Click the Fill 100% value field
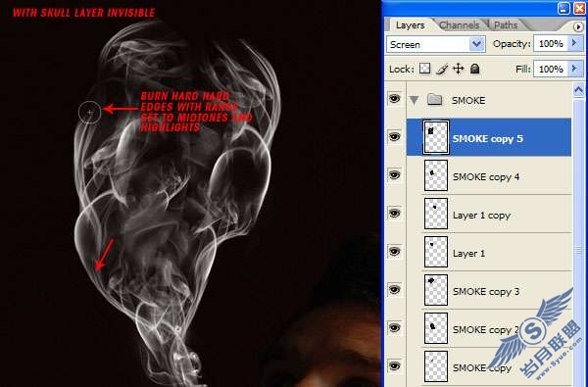The height and width of the screenshot is (387, 588). click(x=551, y=69)
